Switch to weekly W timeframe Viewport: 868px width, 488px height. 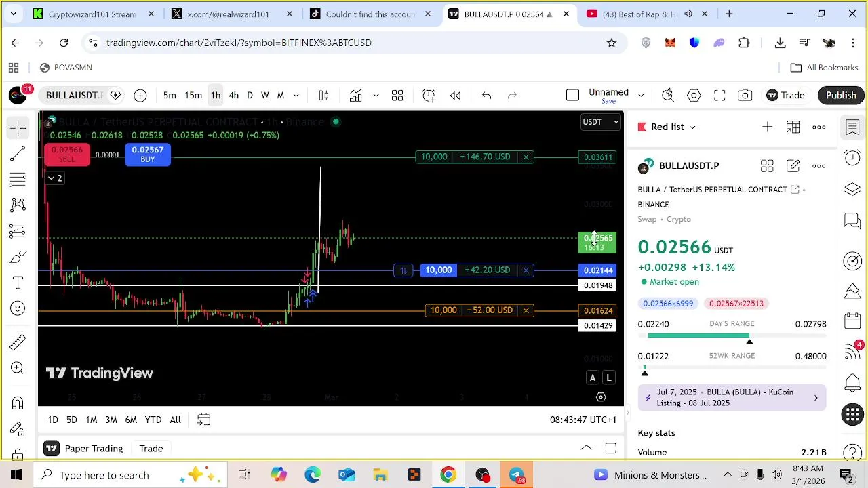(x=265, y=96)
